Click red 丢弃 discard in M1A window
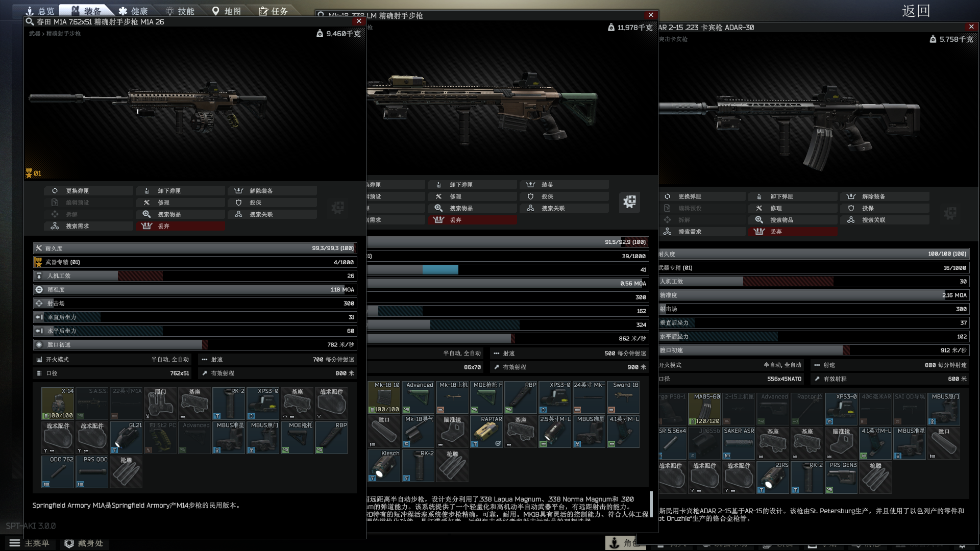 [x=181, y=226]
